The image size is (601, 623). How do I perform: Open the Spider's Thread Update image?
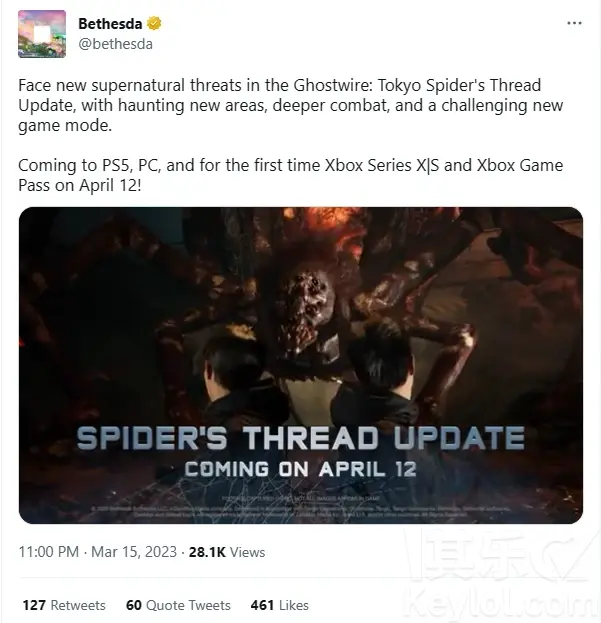click(301, 365)
